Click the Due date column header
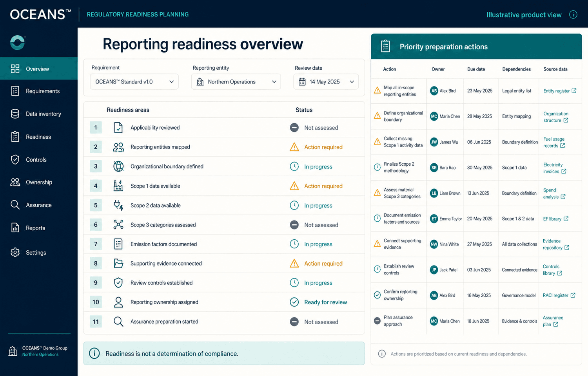 click(x=476, y=69)
